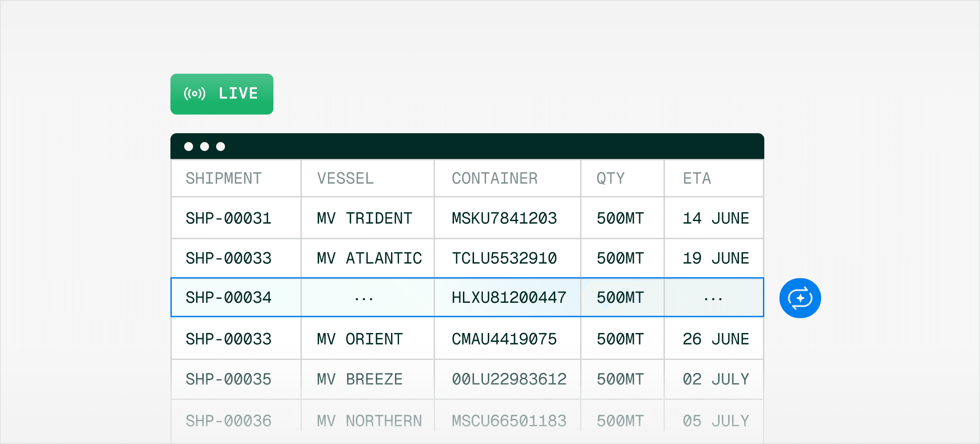Click the 26 JUNE ETA cell
This screenshot has width=980, height=444.
point(714,339)
